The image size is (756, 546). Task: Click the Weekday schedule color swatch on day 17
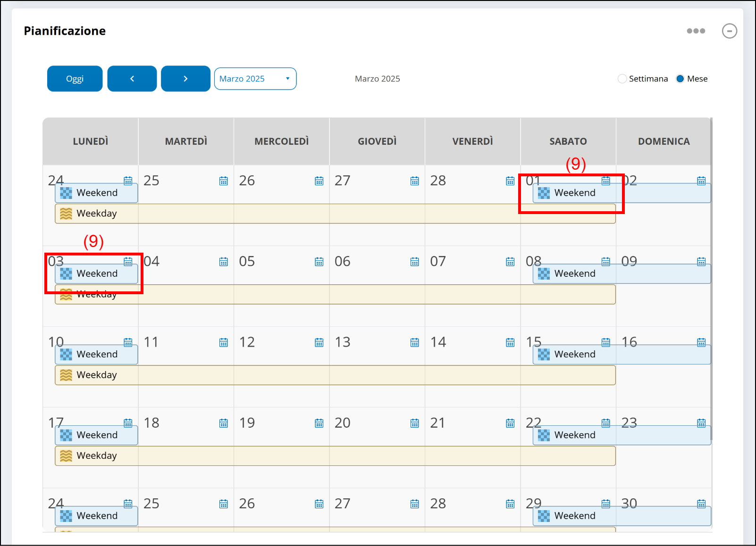tap(66, 456)
